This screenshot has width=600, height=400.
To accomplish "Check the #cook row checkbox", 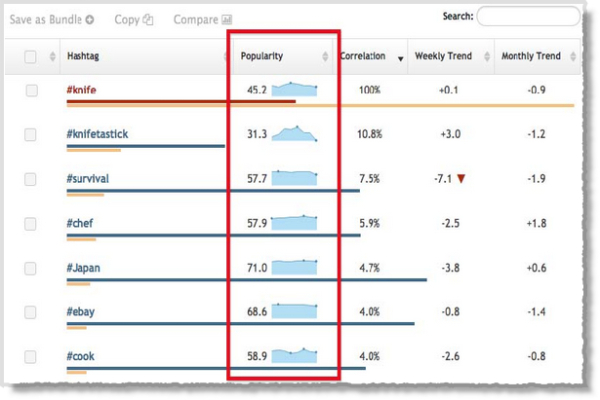I will 30,356.
